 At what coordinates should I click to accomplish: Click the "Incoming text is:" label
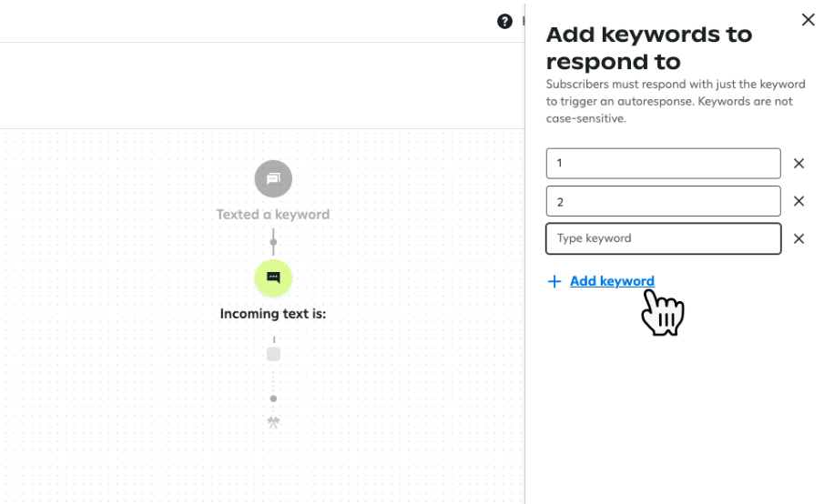[x=273, y=314]
